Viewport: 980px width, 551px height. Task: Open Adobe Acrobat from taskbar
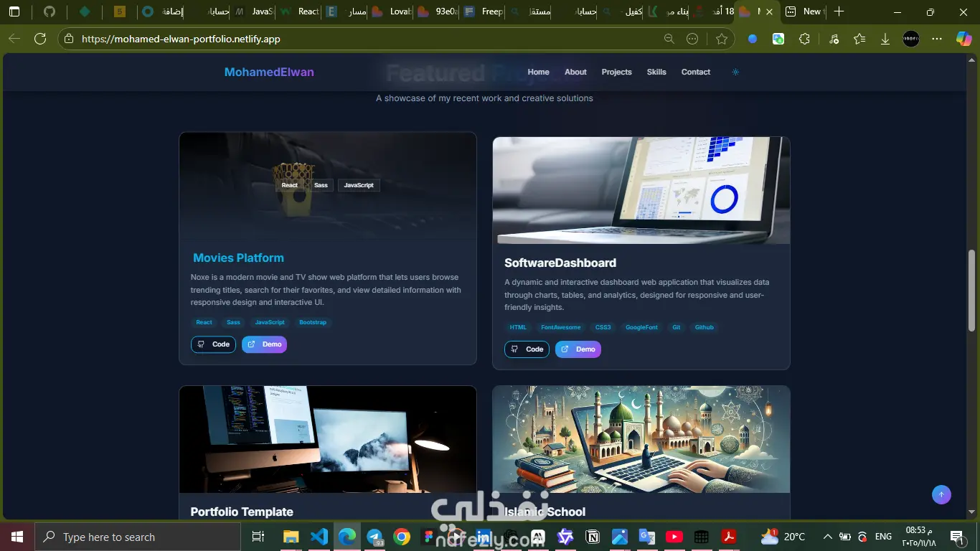coord(729,537)
